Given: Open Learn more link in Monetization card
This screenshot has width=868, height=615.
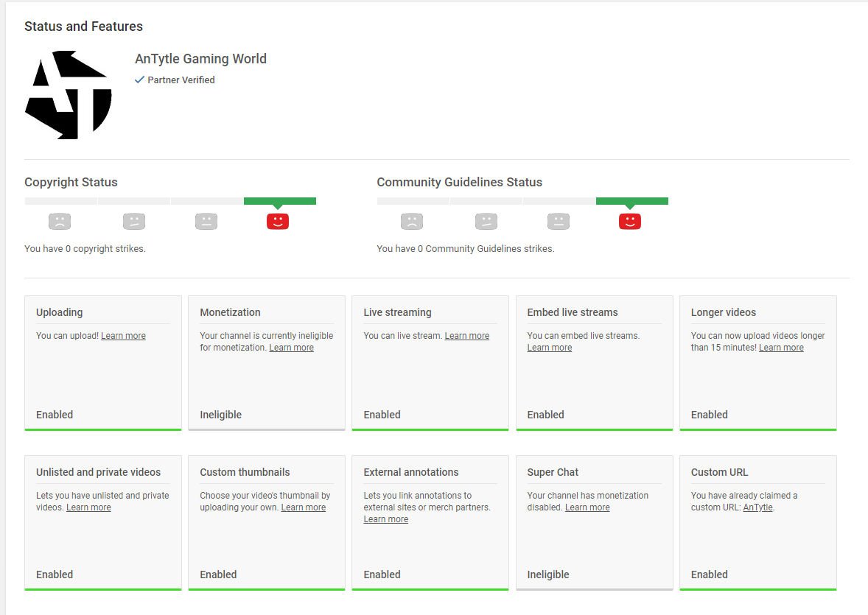Looking at the screenshot, I should [291, 348].
